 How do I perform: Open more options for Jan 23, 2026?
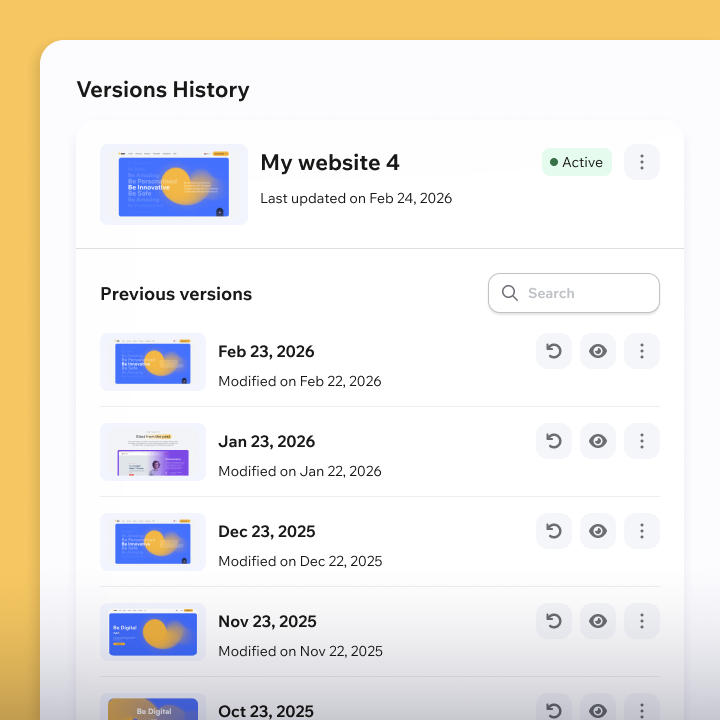point(642,441)
